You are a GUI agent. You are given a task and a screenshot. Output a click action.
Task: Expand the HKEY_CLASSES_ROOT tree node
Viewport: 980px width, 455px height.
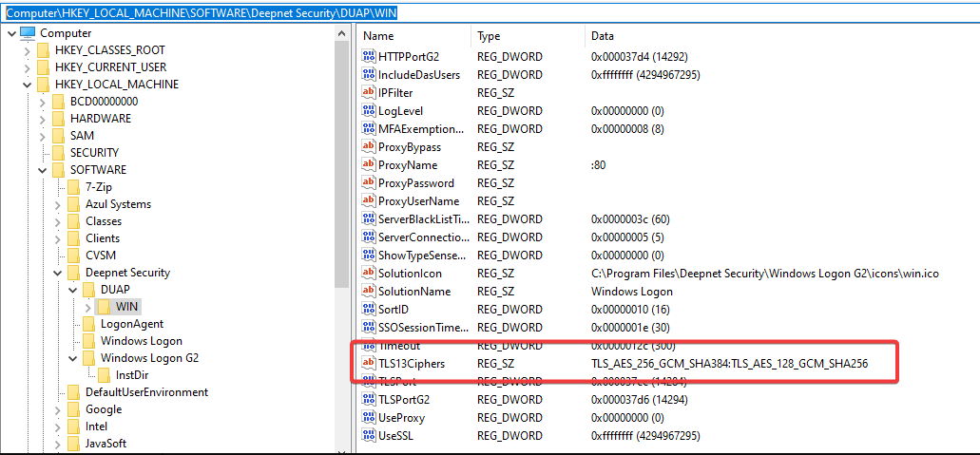pos(27,50)
